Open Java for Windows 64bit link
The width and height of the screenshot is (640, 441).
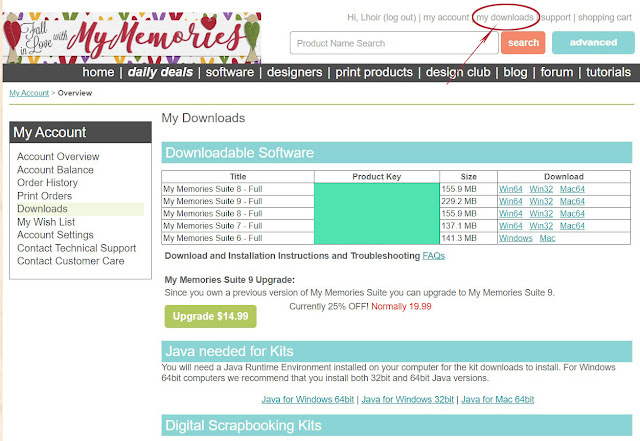click(308, 399)
